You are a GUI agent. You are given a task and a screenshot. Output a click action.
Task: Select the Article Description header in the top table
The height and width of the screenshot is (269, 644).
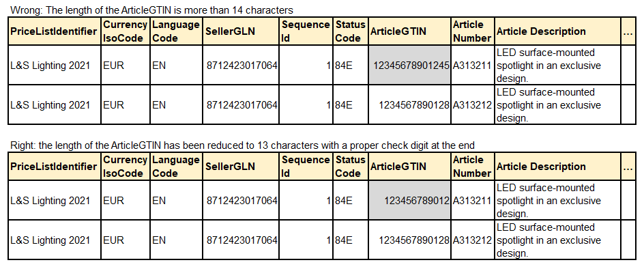pyautogui.click(x=557, y=31)
